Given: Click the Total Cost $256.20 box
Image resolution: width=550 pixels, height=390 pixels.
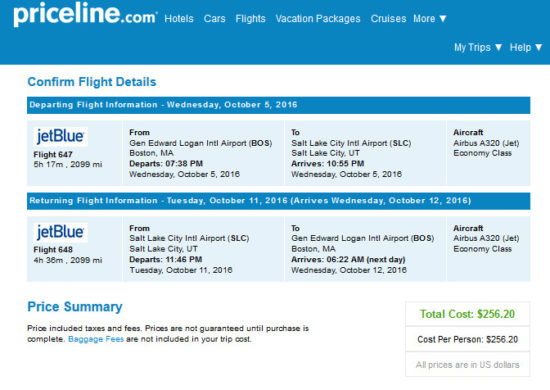Looking at the screenshot, I should [468, 314].
